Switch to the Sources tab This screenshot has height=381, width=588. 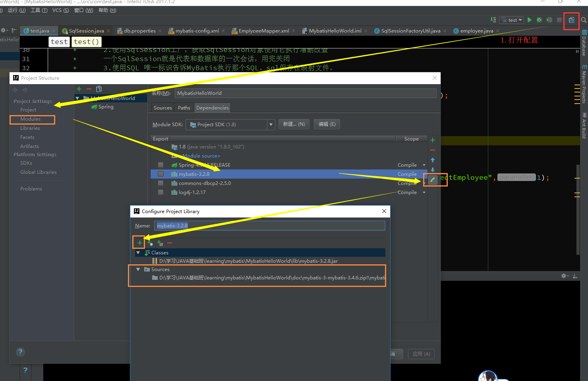(163, 108)
